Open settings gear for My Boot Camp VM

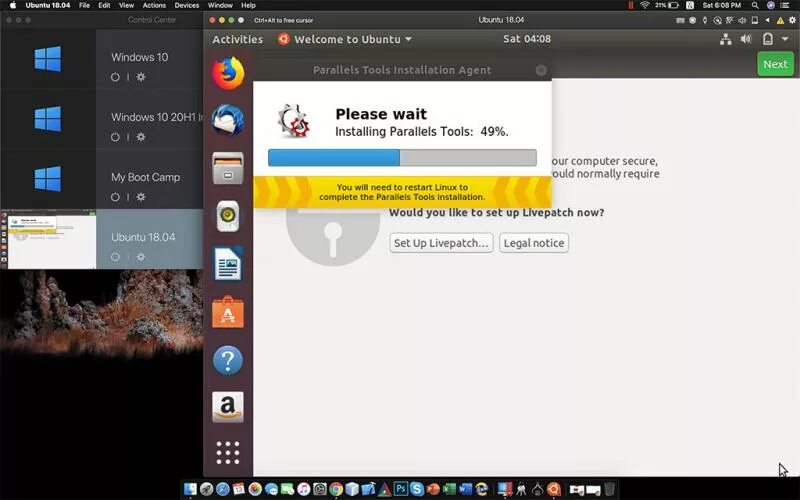[141, 197]
